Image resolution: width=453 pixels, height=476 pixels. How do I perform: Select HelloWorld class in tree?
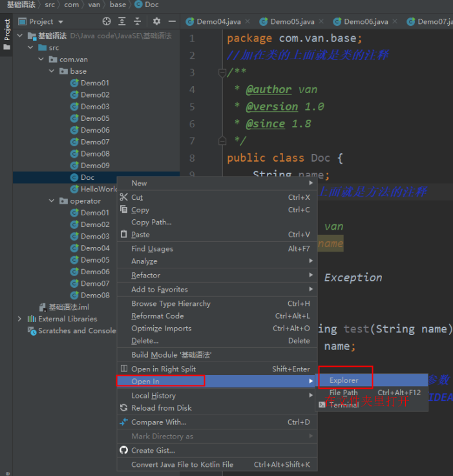pos(99,189)
